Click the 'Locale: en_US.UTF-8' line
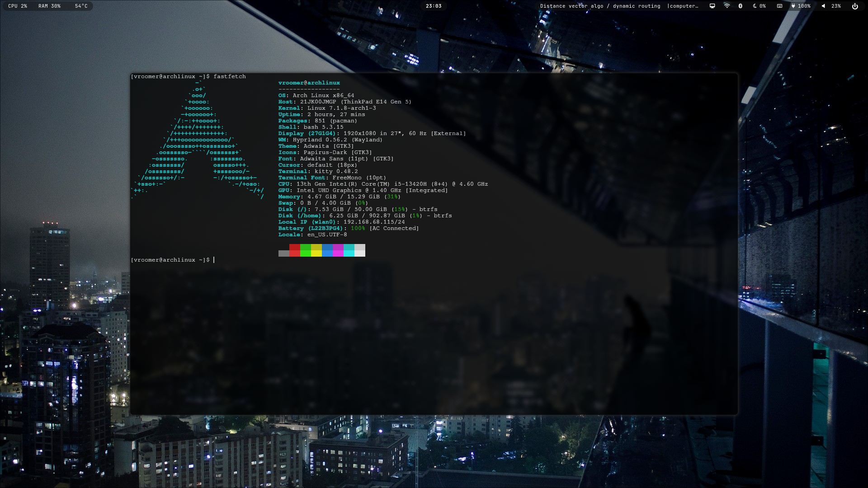The width and height of the screenshot is (868, 488). pyautogui.click(x=313, y=235)
